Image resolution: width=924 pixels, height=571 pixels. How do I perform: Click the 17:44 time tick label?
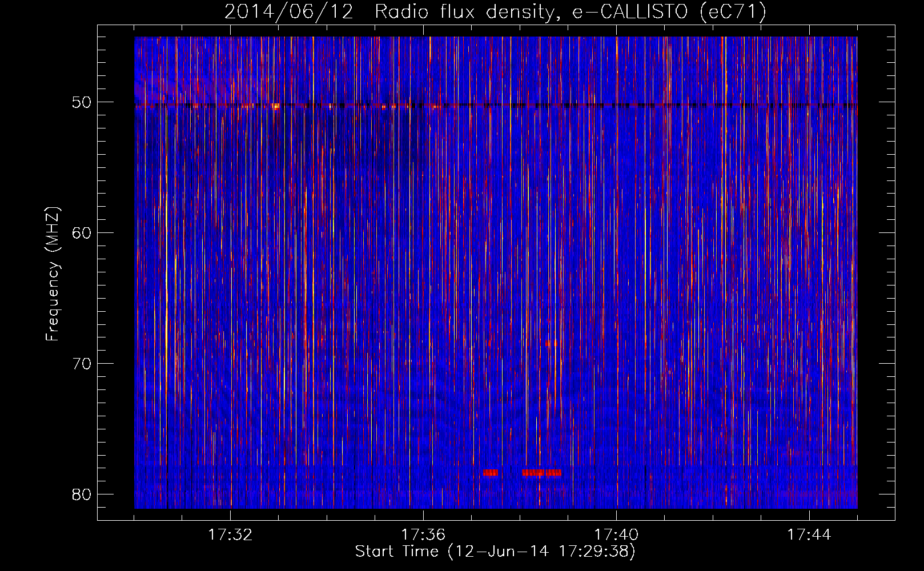point(809,535)
